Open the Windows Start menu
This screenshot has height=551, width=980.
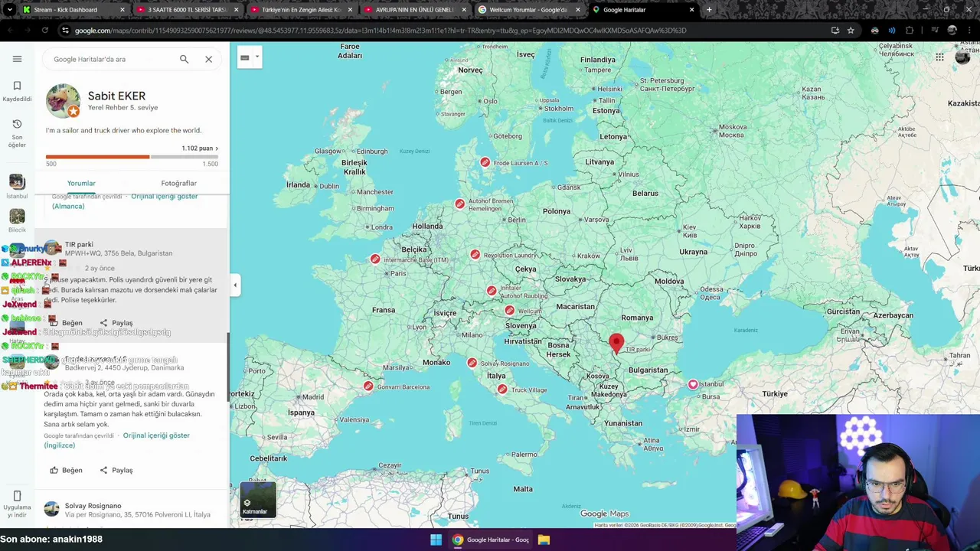tap(436, 540)
